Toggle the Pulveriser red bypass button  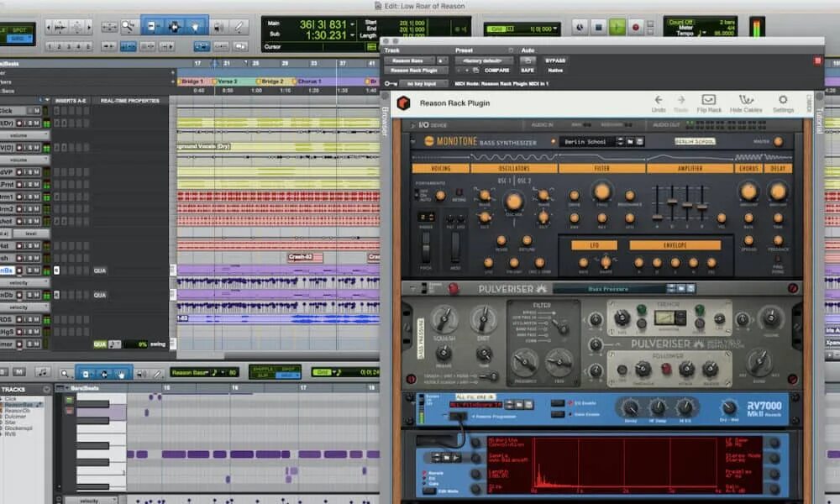454,289
